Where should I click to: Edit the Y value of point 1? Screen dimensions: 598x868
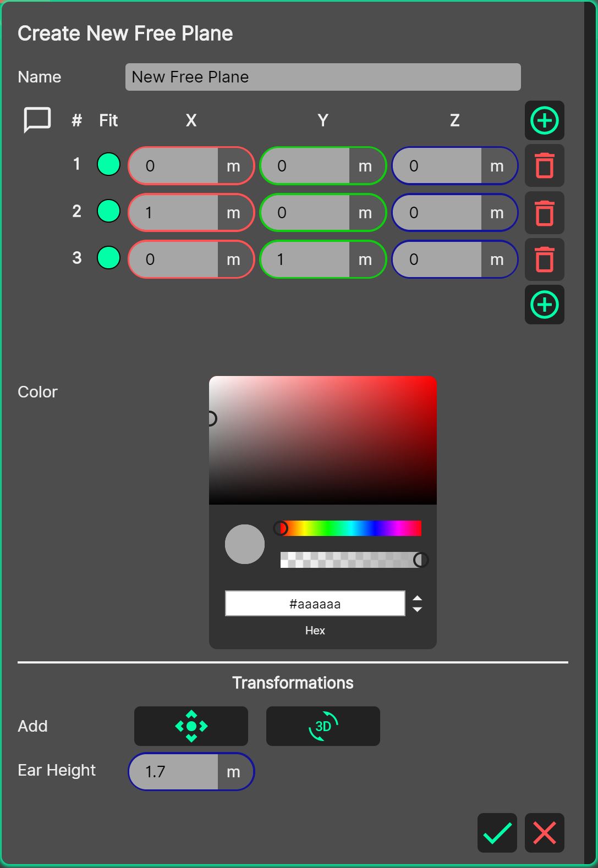pyautogui.click(x=305, y=166)
